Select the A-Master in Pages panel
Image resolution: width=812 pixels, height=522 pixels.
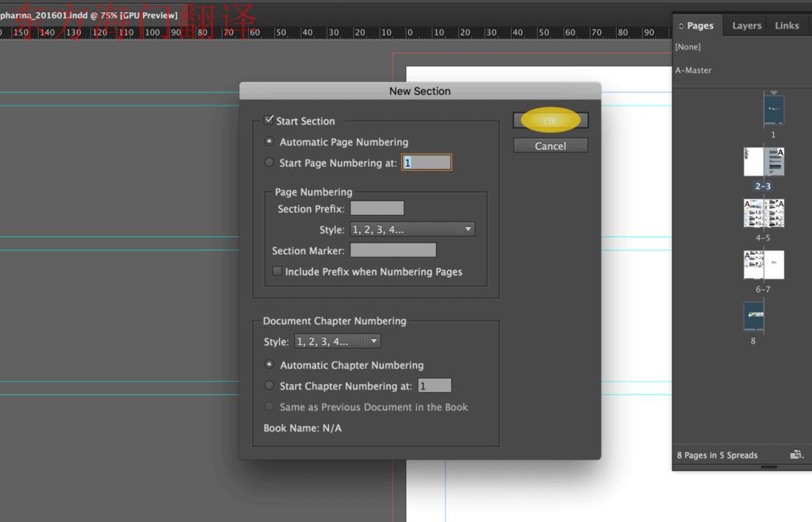[x=693, y=70]
